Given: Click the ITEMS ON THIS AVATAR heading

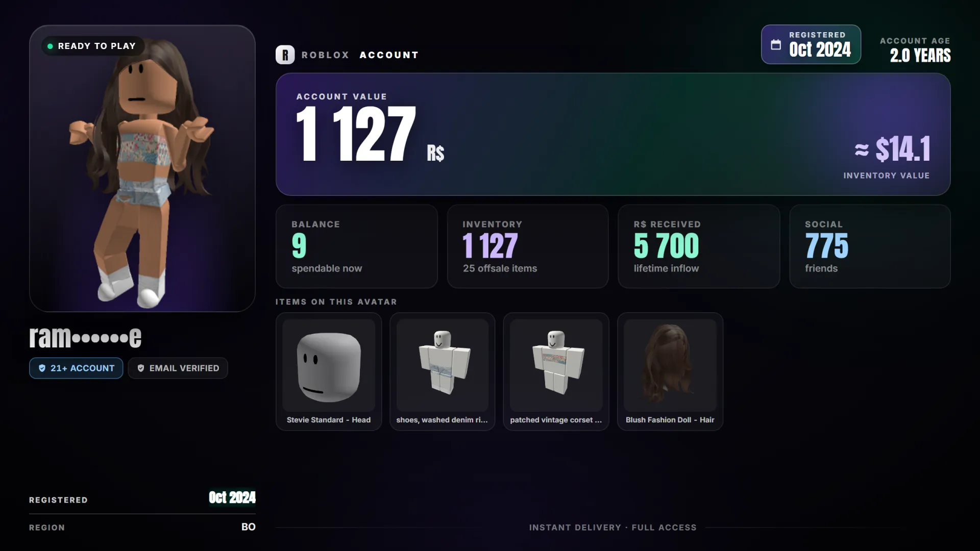Looking at the screenshot, I should point(336,302).
